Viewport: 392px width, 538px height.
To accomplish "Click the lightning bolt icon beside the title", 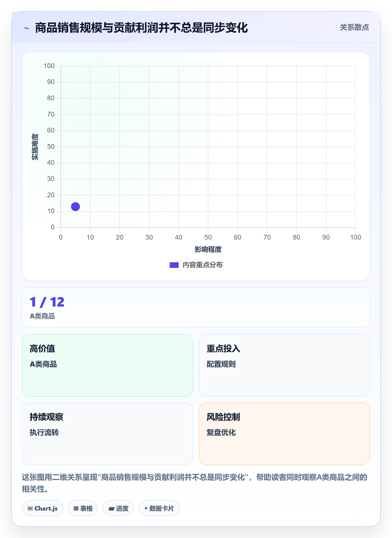I will tap(27, 28).
